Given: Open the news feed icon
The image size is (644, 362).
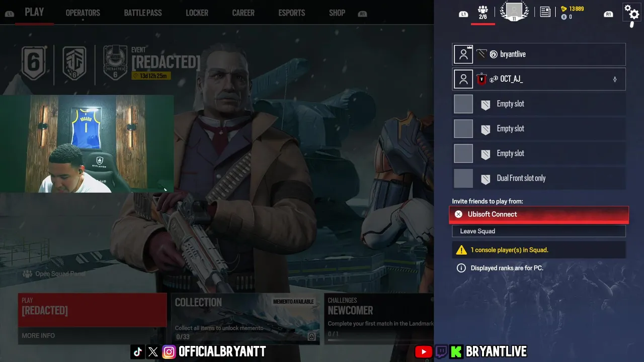Looking at the screenshot, I should click(545, 12).
